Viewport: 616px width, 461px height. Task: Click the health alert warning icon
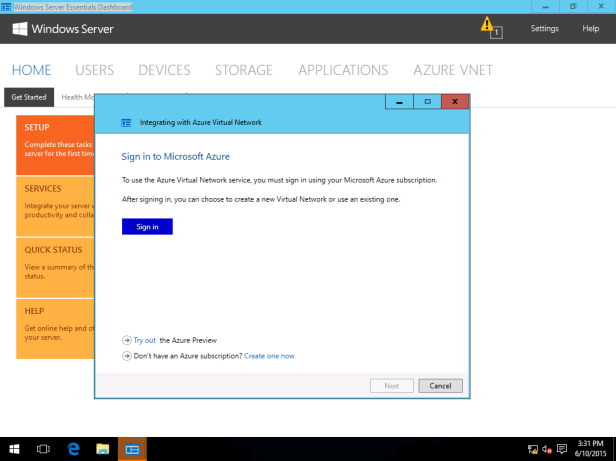(x=488, y=25)
